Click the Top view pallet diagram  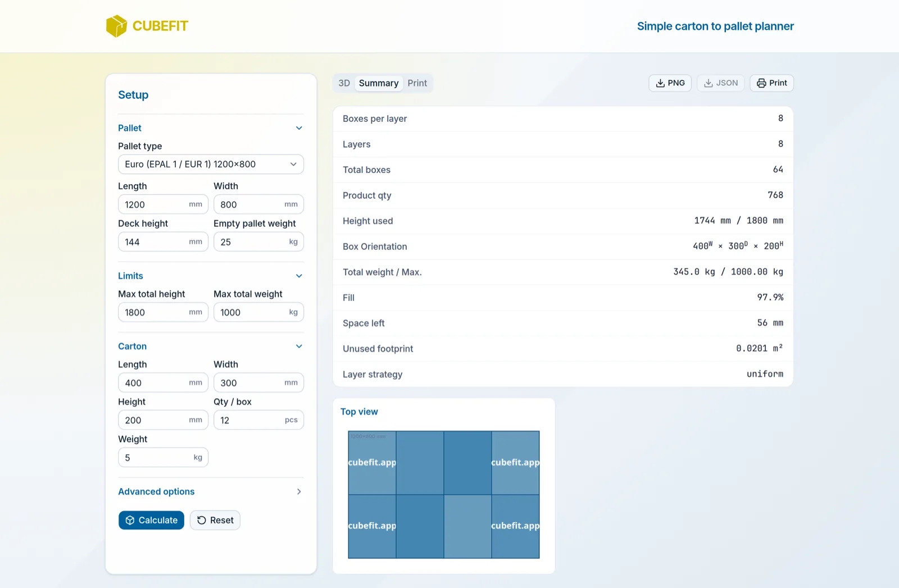coord(444,495)
